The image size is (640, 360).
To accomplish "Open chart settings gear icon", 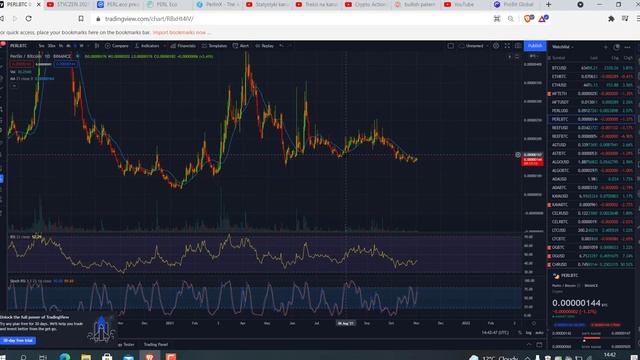I will click(x=496, y=46).
